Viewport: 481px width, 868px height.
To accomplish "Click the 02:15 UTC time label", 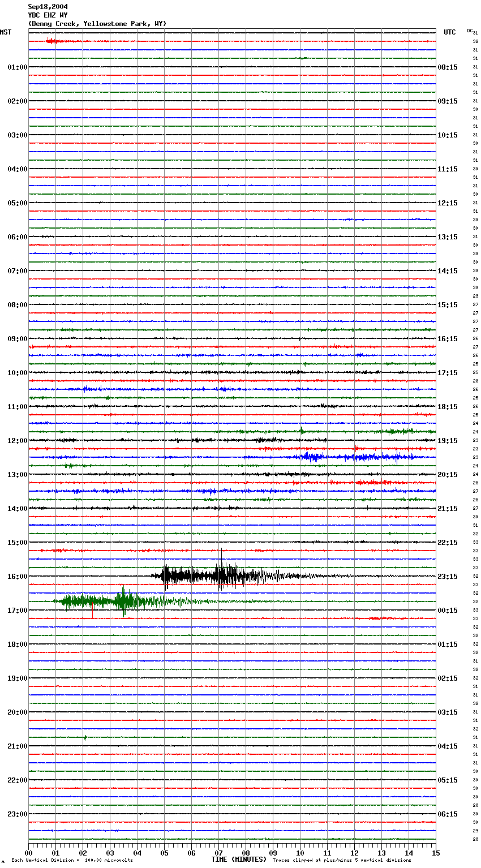I will click(x=448, y=678).
